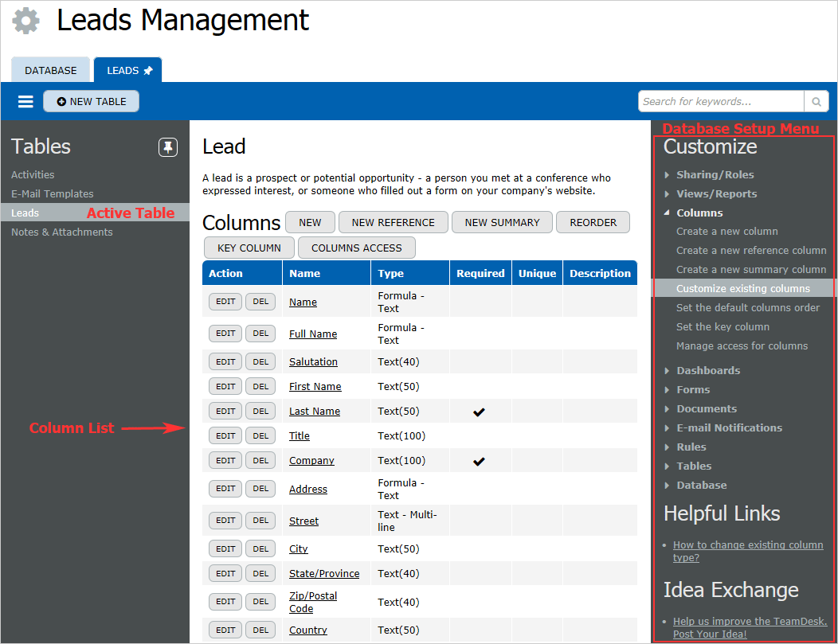Edit the Salutation column
The width and height of the screenshot is (838, 644).
[x=225, y=361]
